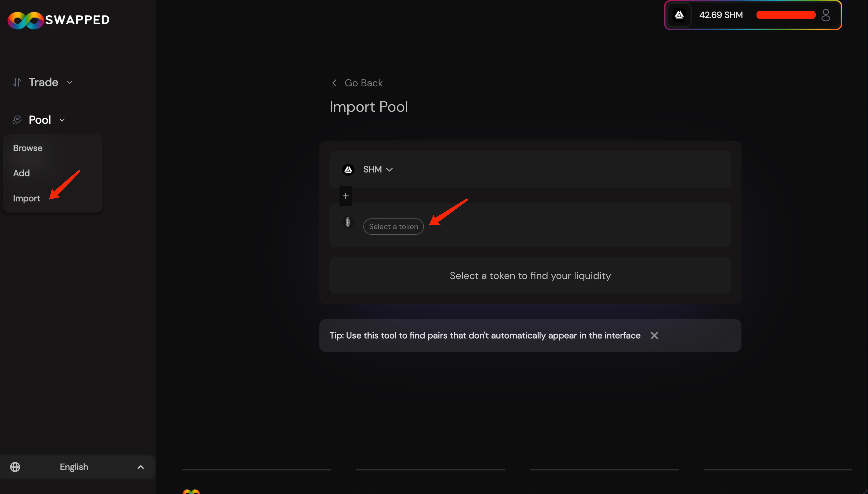Open the SHM token dropdown
The width and height of the screenshot is (868, 494).
click(378, 169)
